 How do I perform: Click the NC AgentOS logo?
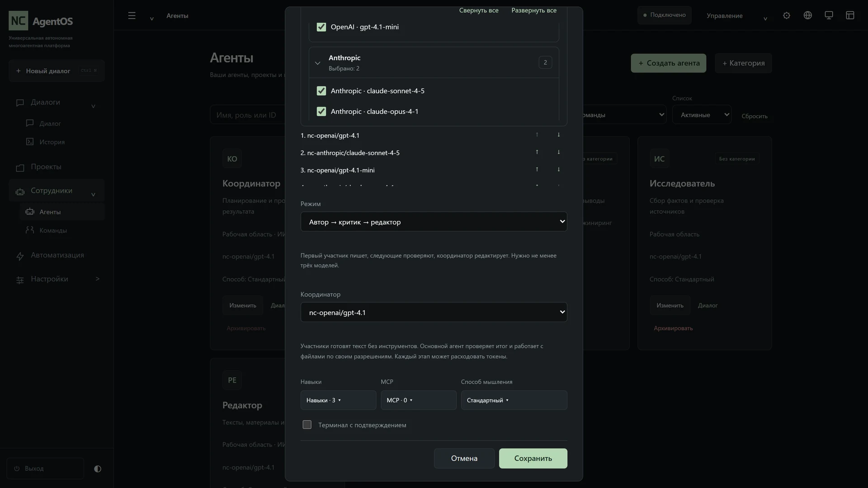click(x=41, y=21)
